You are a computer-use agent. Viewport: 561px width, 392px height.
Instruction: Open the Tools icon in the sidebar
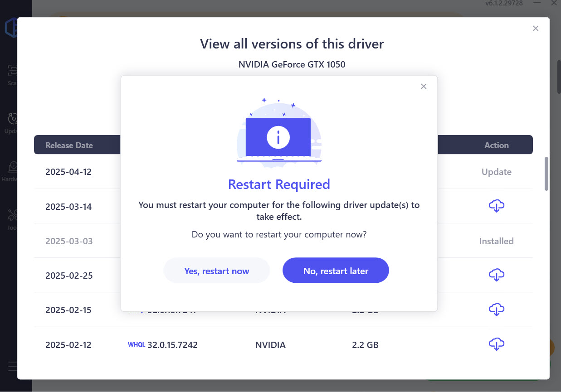(12, 218)
